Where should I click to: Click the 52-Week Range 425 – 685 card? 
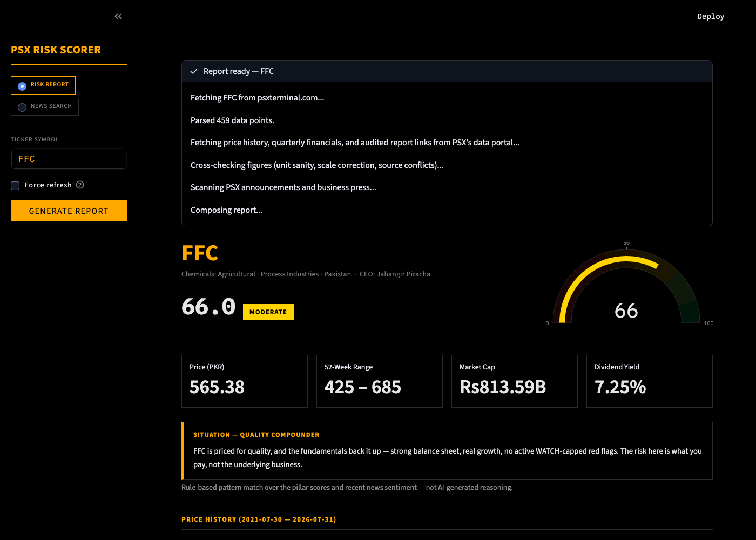pyautogui.click(x=380, y=381)
